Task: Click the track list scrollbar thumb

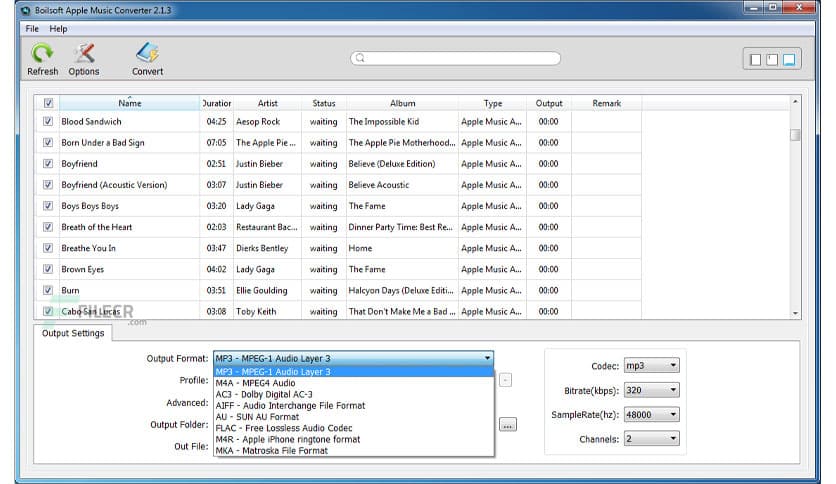Action: click(795, 135)
